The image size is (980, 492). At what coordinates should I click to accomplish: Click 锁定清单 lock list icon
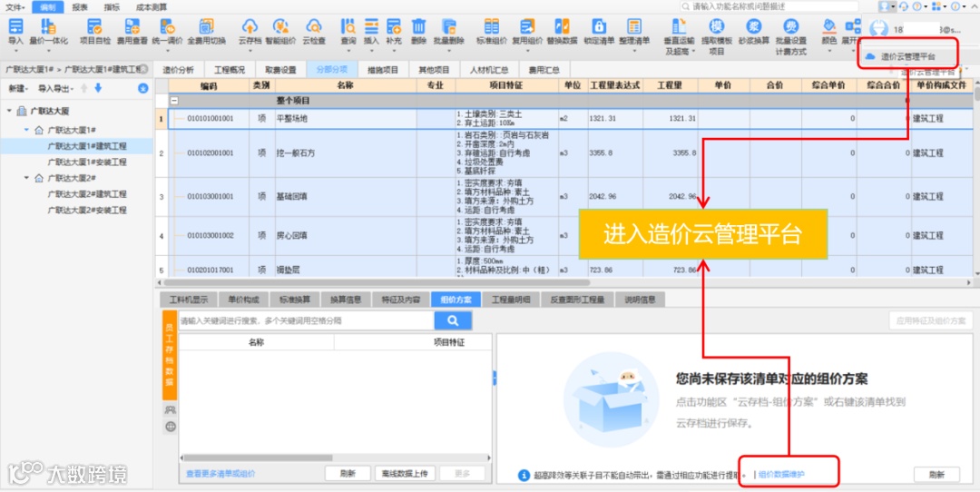coord(599,26)
